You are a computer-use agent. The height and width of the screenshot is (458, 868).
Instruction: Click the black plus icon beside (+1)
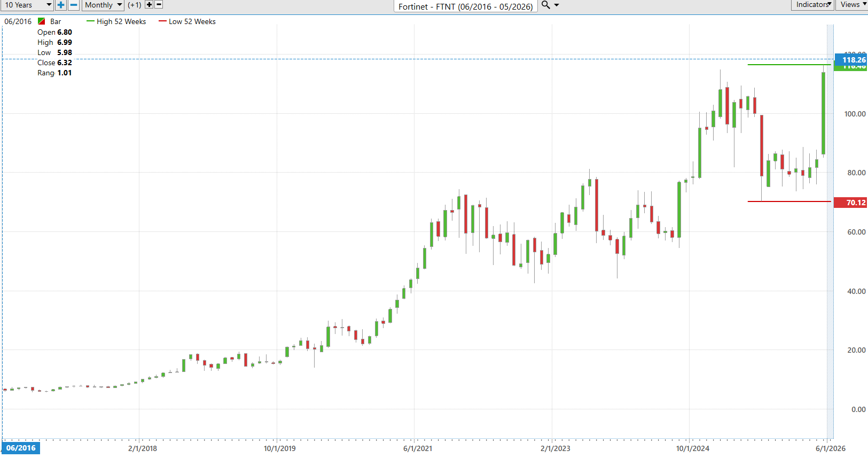149,4
